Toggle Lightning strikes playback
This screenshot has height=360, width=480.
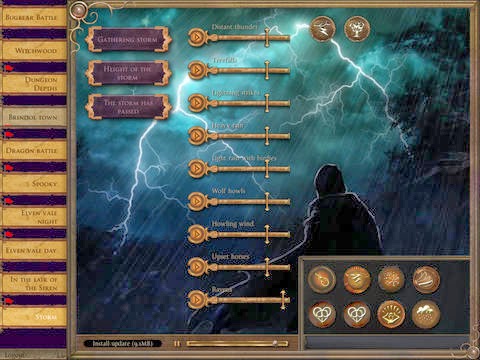[197, 103]
